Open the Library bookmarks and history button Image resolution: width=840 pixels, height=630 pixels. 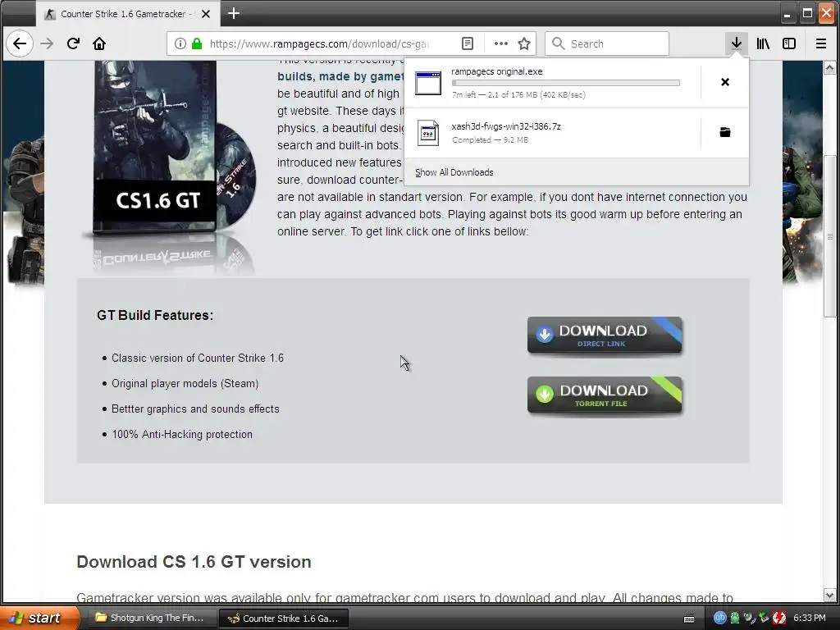763,43
